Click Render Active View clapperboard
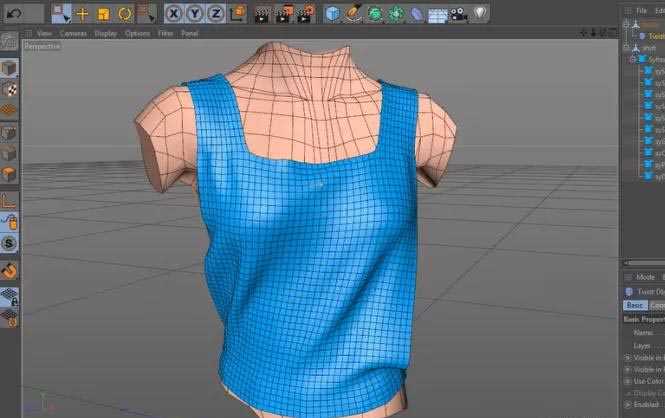The width and height of the screenshot is (665, 418). [263, 14]
